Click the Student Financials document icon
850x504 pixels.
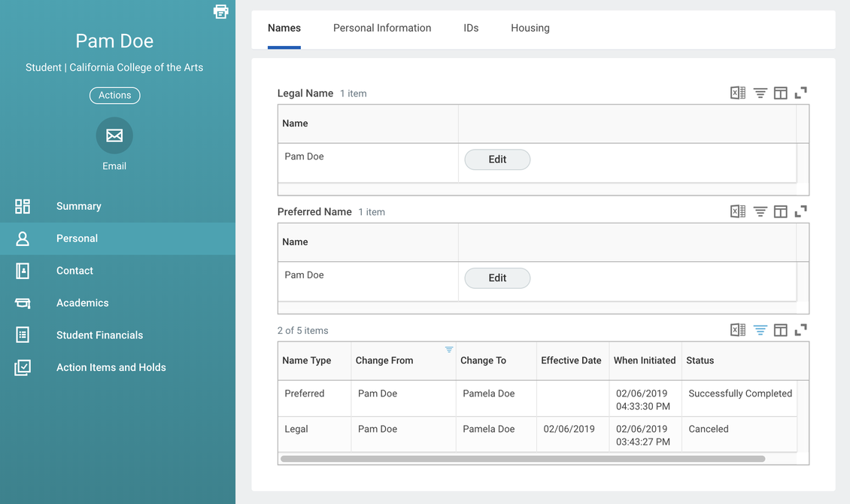tap(23, 335)
